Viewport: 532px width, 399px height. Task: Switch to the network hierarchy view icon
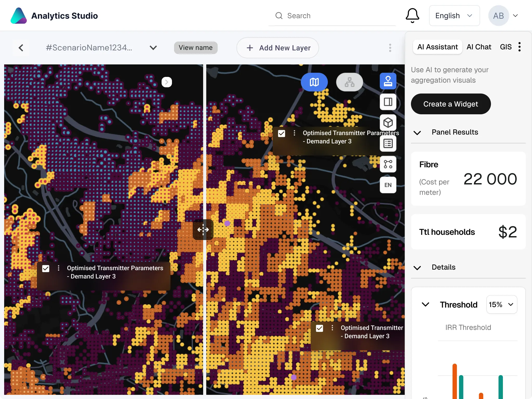(x=349, y=82)
